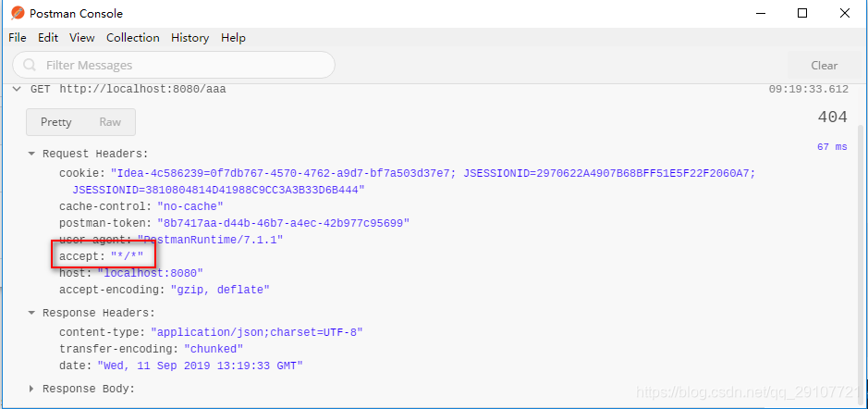
Task: Select the user-agent value PostmanRuntime/7.1.1
Action: click(x=210, y=240)
